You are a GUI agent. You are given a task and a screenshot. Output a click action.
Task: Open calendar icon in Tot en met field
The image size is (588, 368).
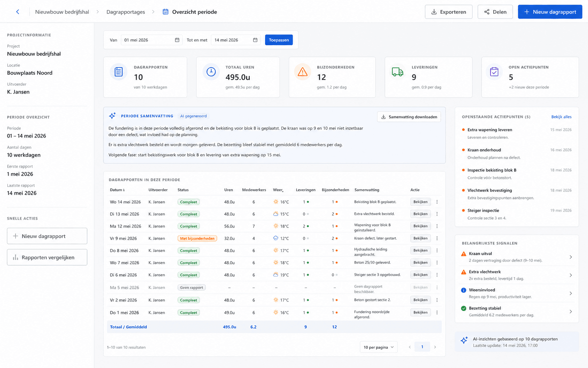tap(255, 40)
